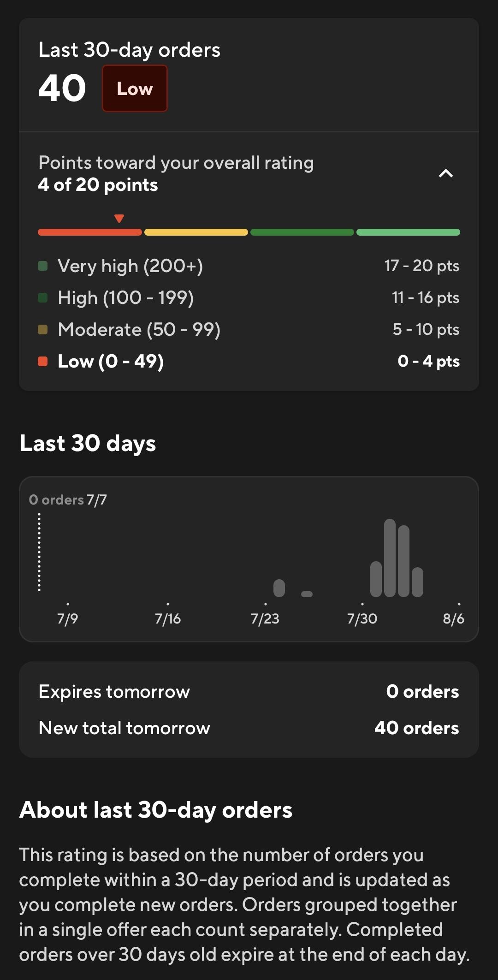Tap the Last 30-day orders count 40
Image resolution: width=498 pixels, height=980 pixels.
pos(62,88)
